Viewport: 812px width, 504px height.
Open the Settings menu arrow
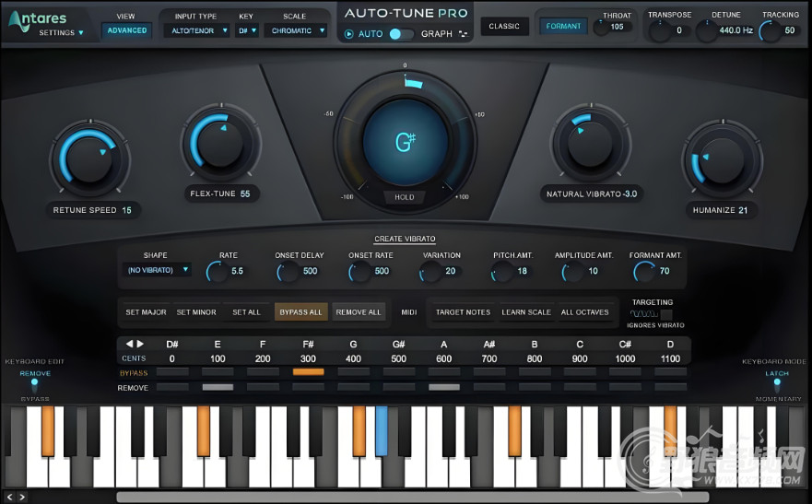tap(81, 33)
